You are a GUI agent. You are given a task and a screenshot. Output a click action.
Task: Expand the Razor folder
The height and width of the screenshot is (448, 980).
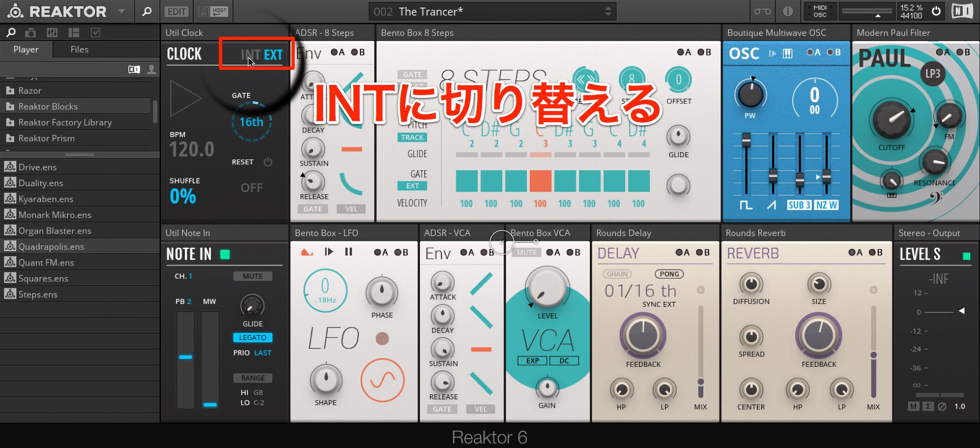pyautogui.click(x=10, y=91)
